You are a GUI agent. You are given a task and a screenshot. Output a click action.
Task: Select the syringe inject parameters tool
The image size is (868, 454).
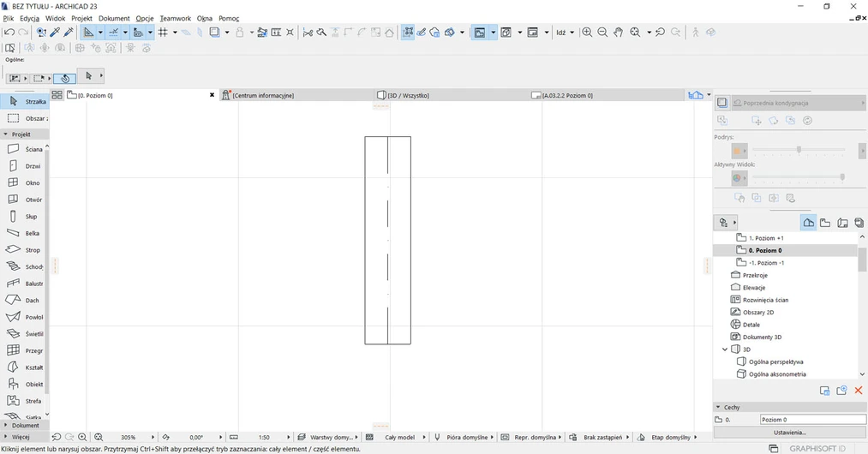pos(69,32)
